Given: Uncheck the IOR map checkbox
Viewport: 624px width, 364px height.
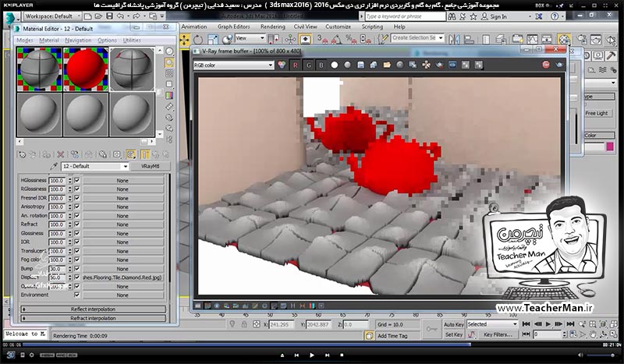Looking at the screenshot, I should click(x=77, y=242).
